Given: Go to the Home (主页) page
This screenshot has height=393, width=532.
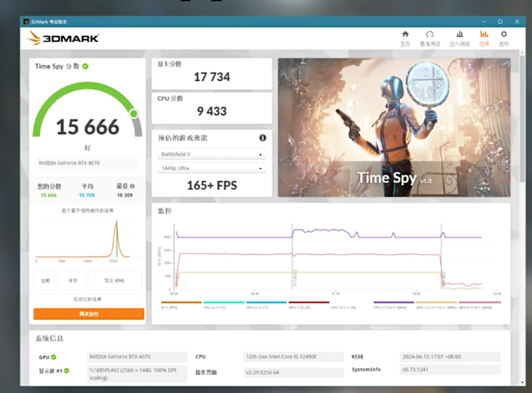Looking at the screenshot, I should [405, 38].
